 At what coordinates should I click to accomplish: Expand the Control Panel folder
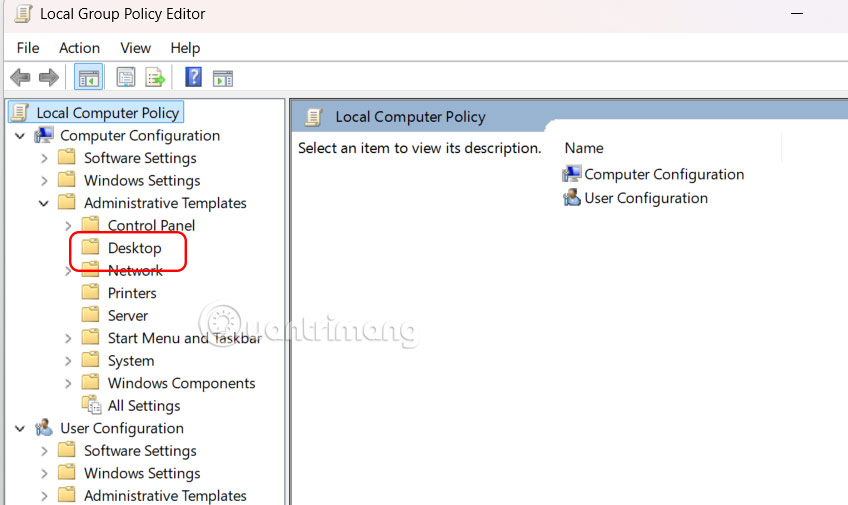click(x=68, y=226)
